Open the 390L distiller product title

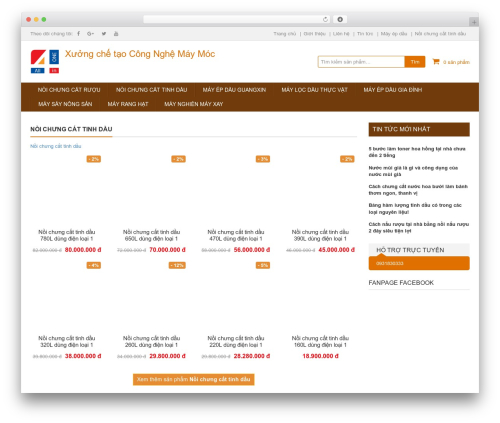pos(320,235)
